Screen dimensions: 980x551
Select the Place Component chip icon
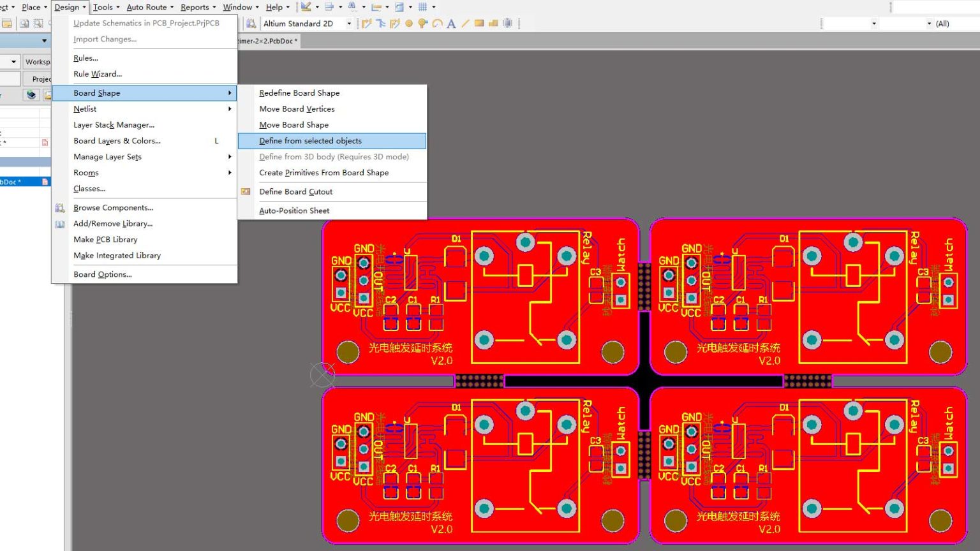507,24
